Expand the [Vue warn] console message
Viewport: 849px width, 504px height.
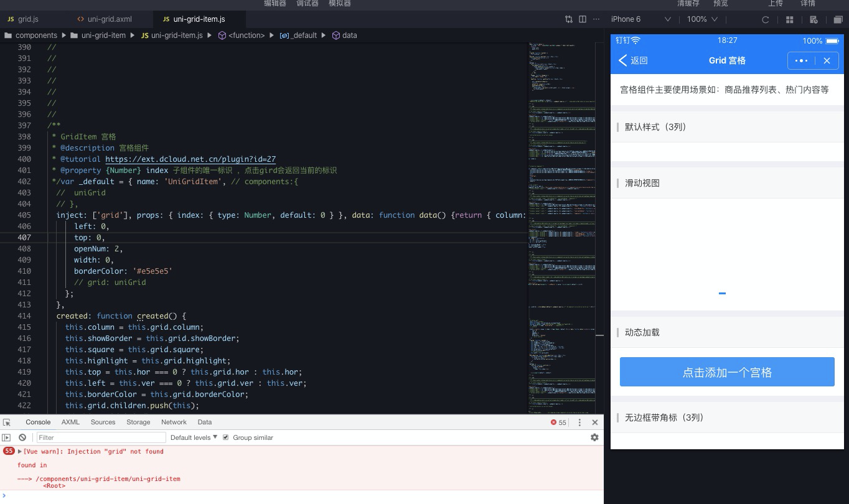tap(19, 451)
